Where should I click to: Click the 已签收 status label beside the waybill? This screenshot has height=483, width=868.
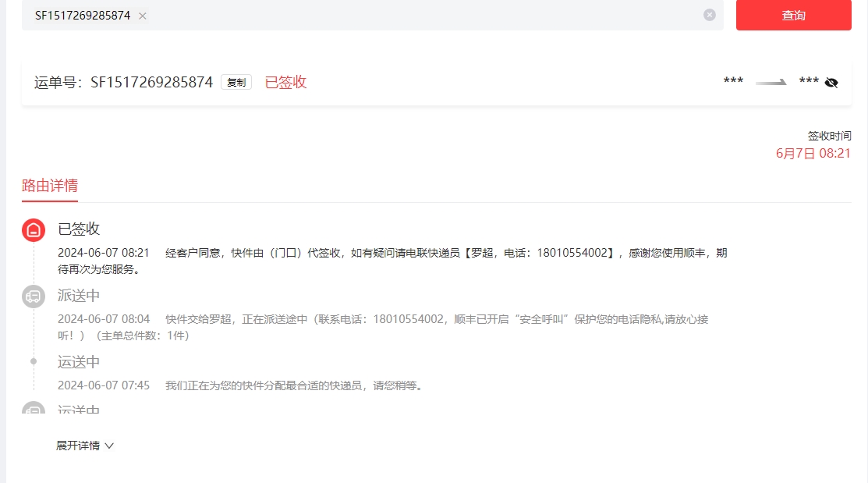(285, 82)
